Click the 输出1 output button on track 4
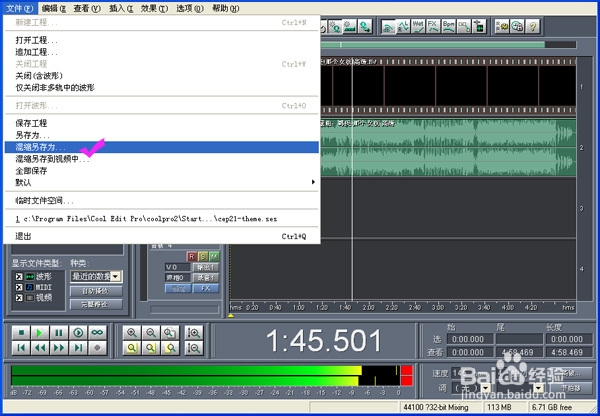This screenshot has width=600, height=416. [x=205, y=267]
